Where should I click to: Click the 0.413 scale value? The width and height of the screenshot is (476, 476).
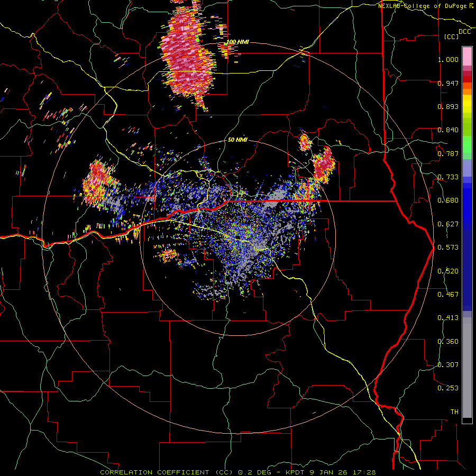click(x=448, y=318)
